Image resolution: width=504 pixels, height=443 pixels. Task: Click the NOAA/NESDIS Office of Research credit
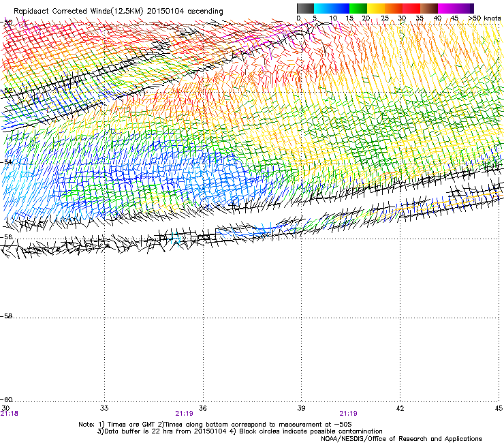(x=401, y=438)
